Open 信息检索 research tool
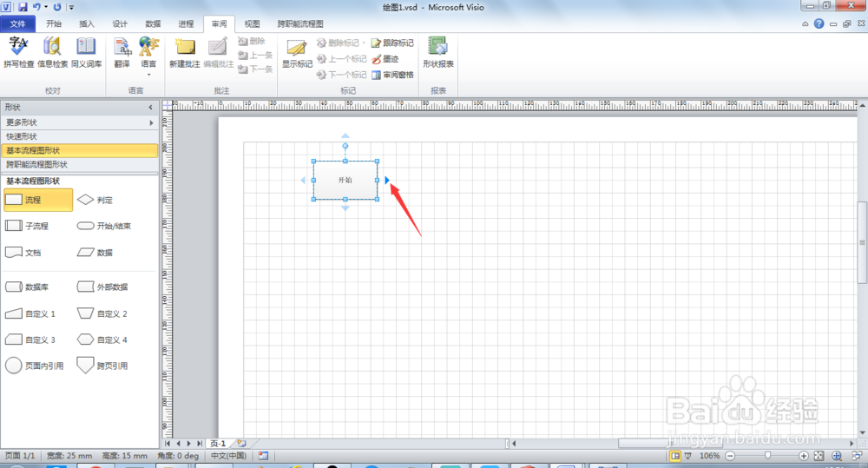This screenshot has height=468, width=868. 53,53
